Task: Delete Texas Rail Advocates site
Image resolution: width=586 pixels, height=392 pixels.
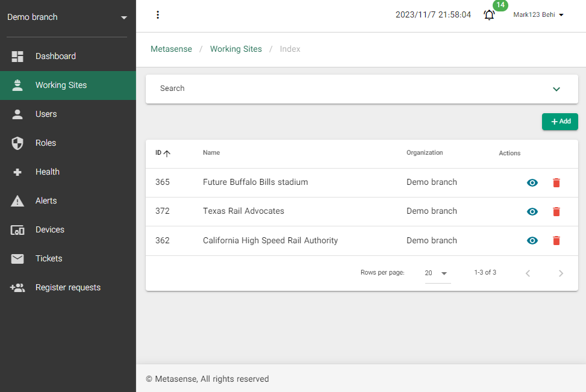Action: pyautogui.click(x=556, y=211)
